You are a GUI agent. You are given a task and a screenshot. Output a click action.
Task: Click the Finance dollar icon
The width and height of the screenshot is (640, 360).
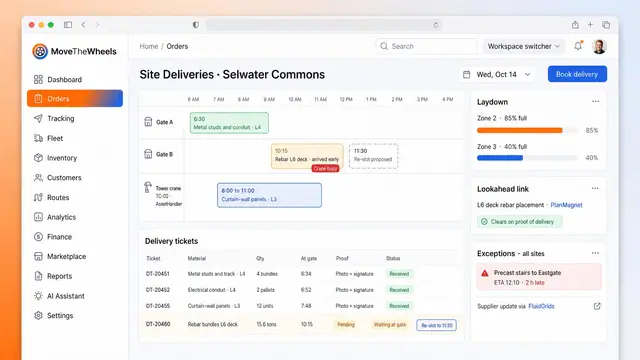click(38, 237)
